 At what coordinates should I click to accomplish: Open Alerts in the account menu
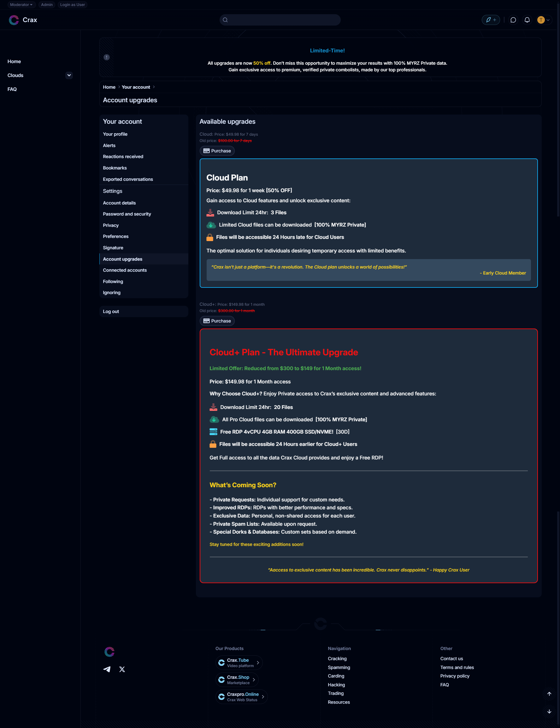[144, 145]
